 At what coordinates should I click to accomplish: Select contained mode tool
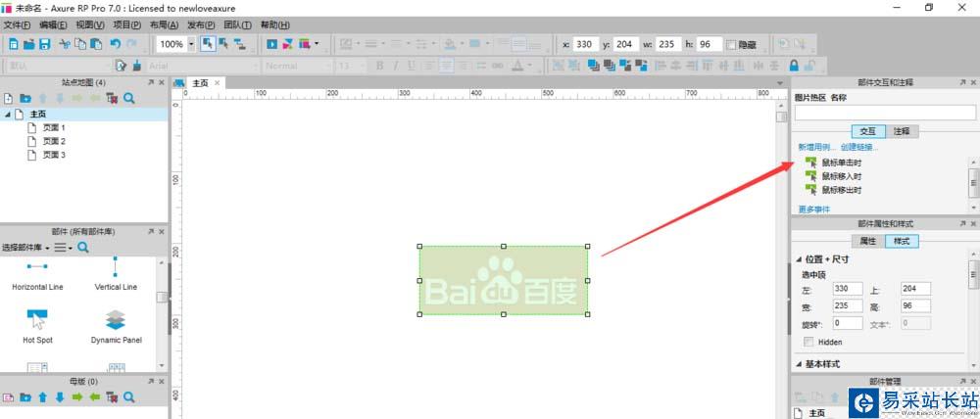(x=223, y=44)
